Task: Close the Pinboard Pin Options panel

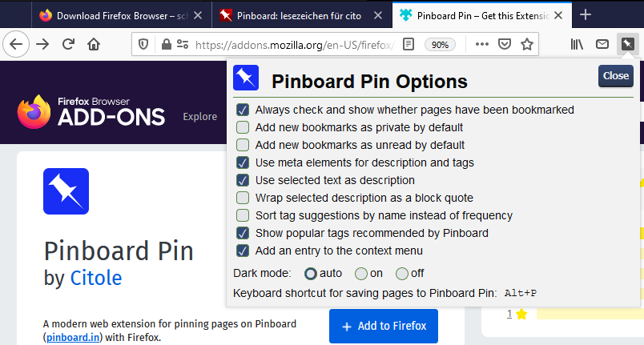Action: (x=615, y=76)
